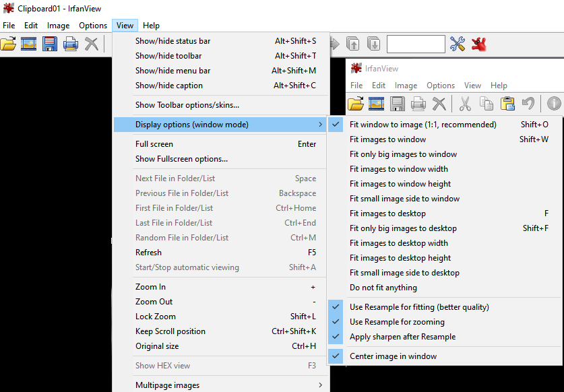Open the Edit menu in main menu bar
This screenshot has height=392, width=564.
click(x=31, y=26)
